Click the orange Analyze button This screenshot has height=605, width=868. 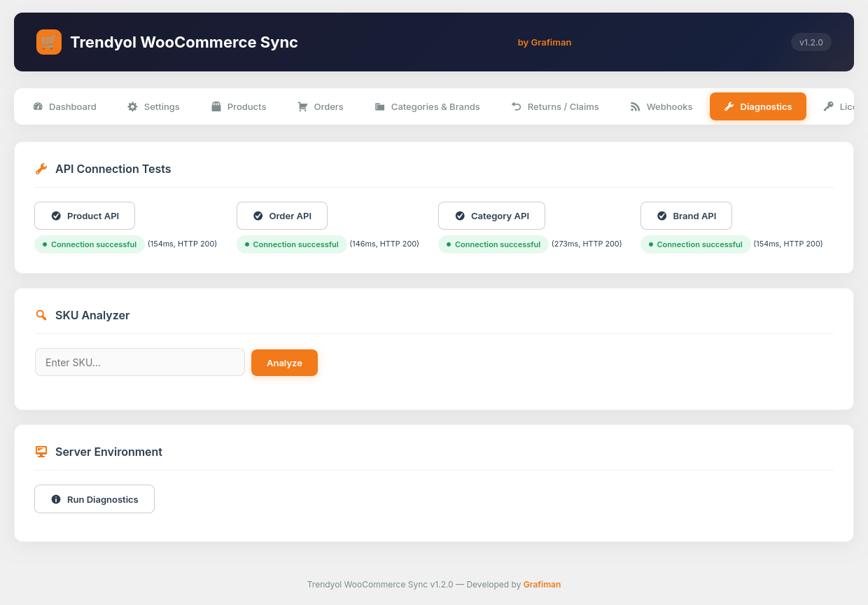(284, 363)
